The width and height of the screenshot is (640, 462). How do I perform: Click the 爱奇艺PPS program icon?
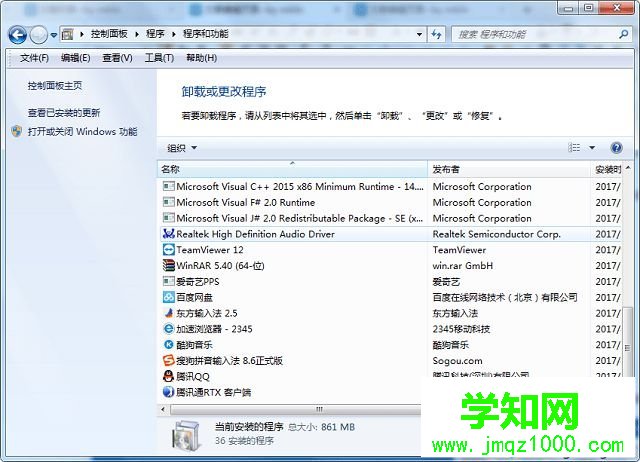point(169,282)
